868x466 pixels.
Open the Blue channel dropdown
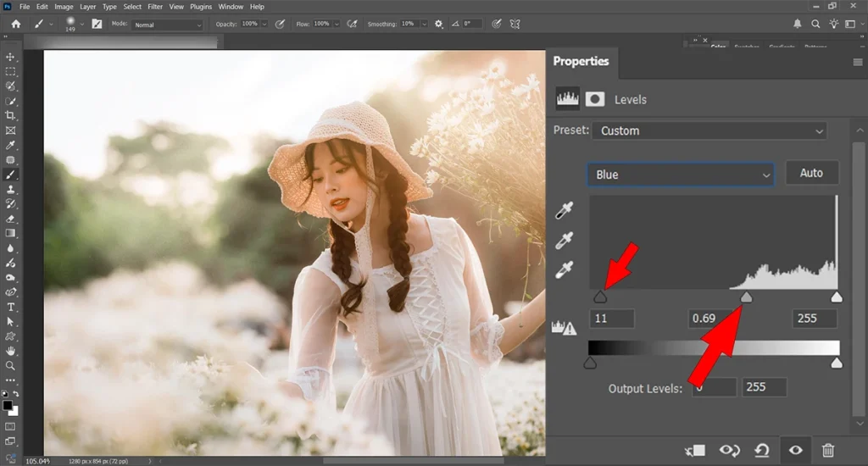coord(681,175)
